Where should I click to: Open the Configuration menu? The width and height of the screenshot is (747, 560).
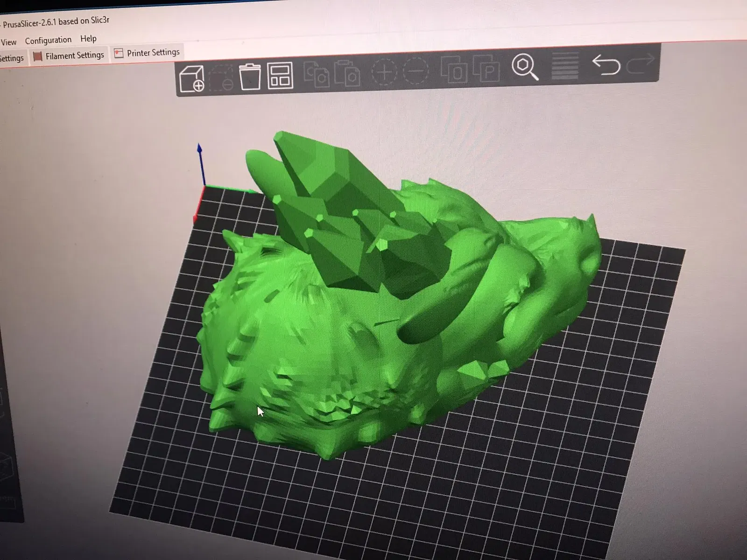(48, 40)
